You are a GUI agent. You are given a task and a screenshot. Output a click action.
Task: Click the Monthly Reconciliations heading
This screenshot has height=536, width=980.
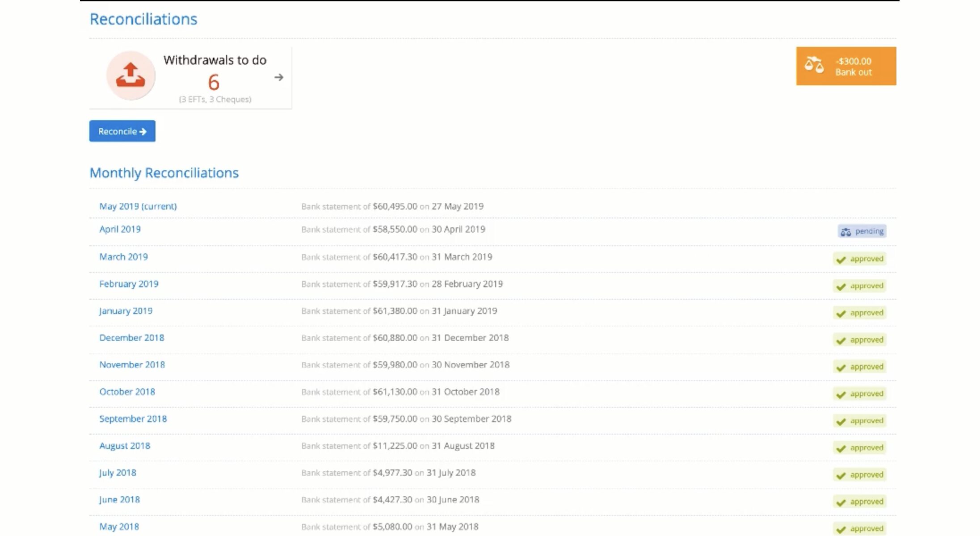point(164,173)
